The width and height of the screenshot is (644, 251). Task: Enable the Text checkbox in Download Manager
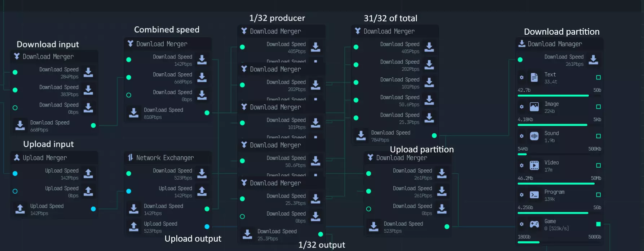pos(598,77)
